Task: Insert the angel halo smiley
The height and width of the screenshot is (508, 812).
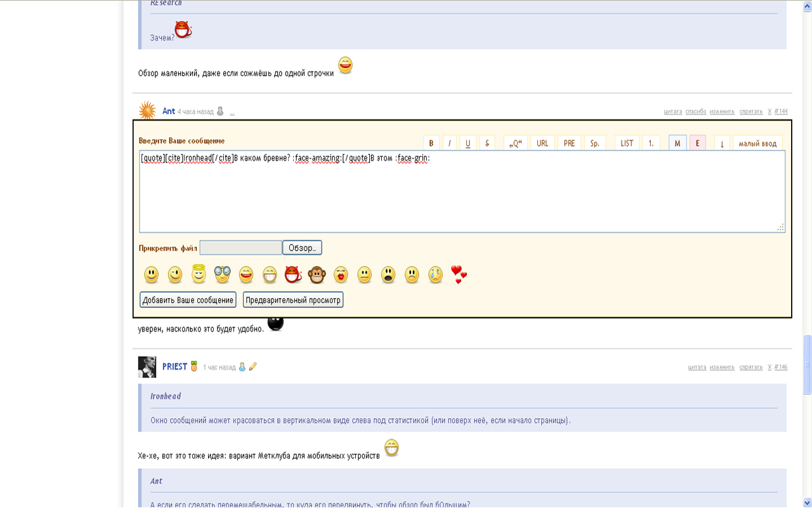Action: [x=199, y=274]
